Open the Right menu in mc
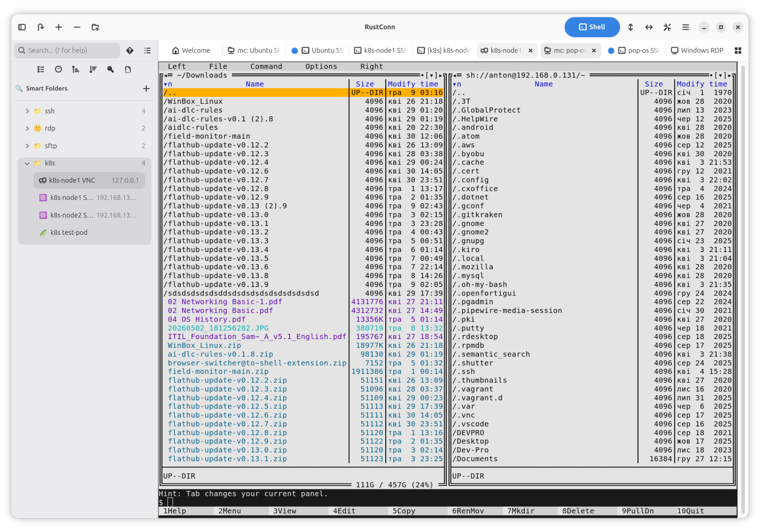 (372, 66)
